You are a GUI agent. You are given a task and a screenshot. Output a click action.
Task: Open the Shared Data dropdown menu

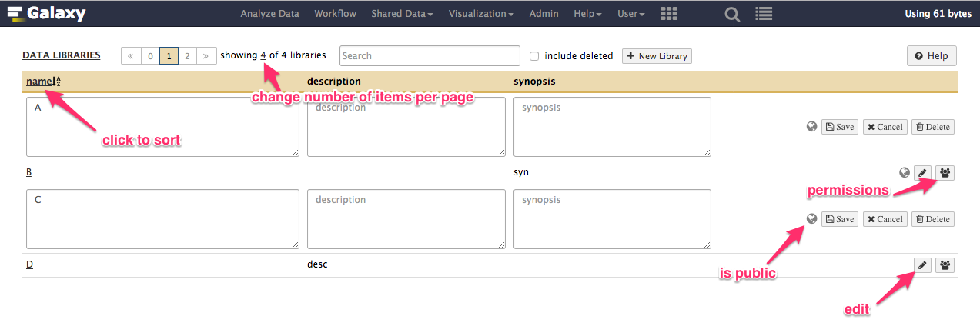pos(402,14)
